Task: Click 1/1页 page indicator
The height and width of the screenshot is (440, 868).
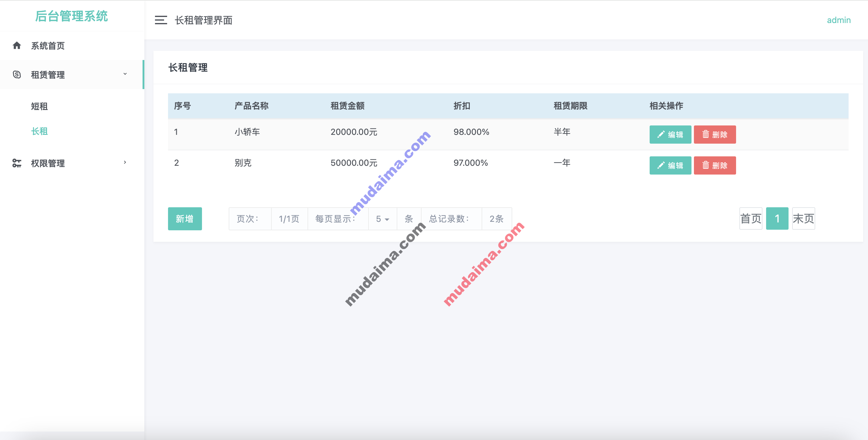Action: (x=289, y=219)
